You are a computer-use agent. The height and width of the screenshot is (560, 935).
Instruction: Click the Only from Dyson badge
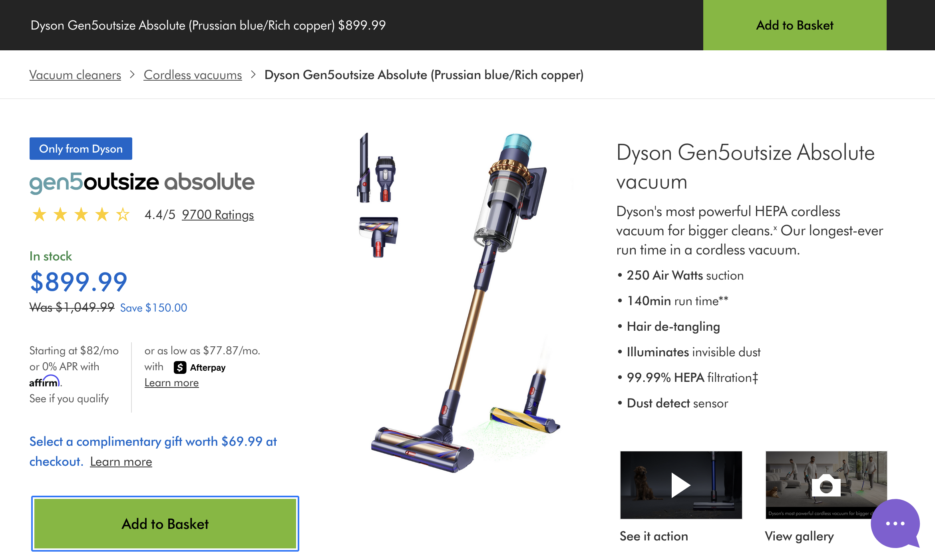click(81, 149)
